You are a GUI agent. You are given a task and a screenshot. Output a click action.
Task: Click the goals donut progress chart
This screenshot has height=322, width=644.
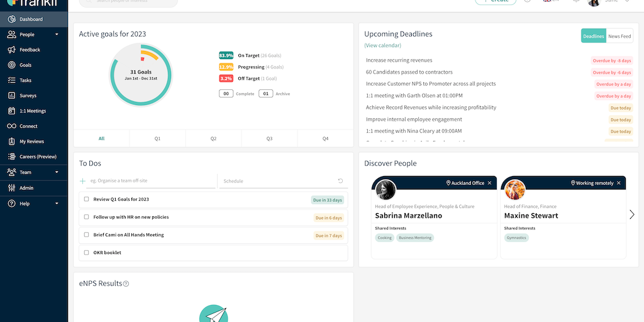point(141,75)
